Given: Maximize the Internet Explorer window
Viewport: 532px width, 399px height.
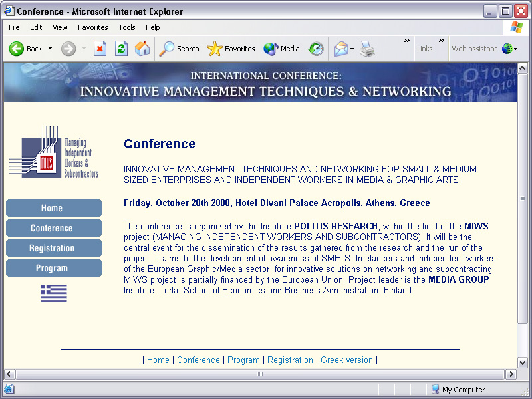Looking at the screenshot, I should pyautogui.click(x=505, y=11).
